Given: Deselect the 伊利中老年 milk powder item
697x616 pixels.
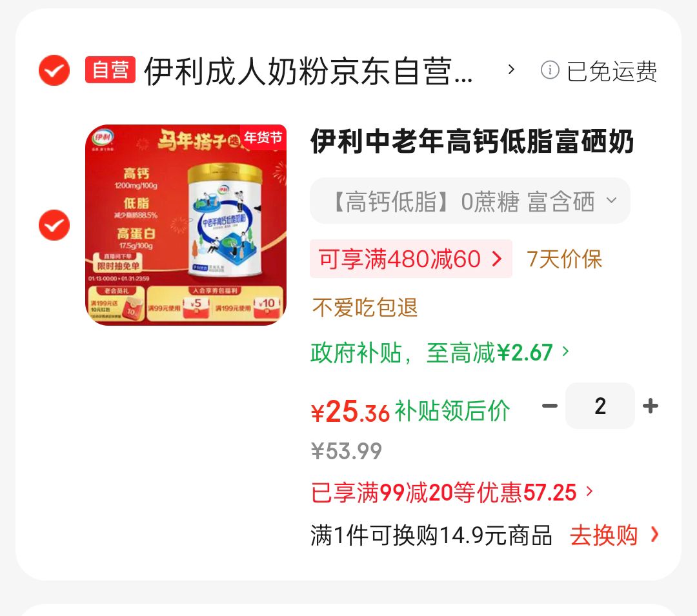Looking at the screenshot, I should [54, 225].
